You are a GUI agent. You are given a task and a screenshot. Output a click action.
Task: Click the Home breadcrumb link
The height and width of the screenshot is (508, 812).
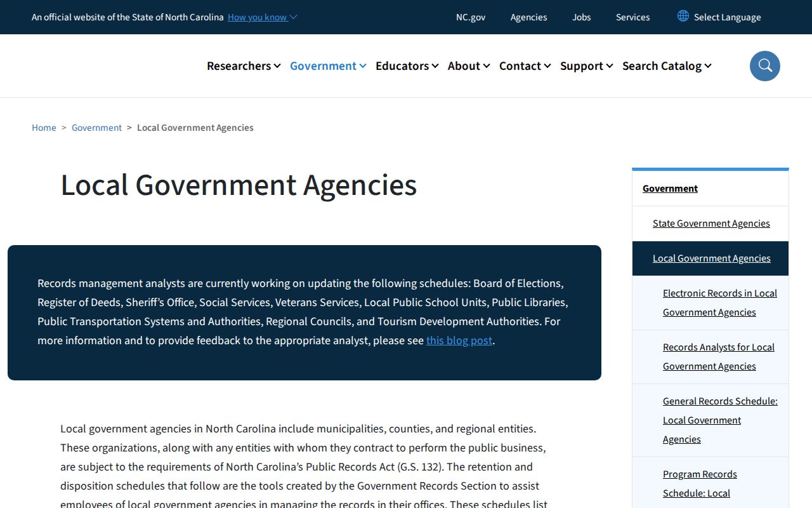pyautogui.click(x=44, y=128)
